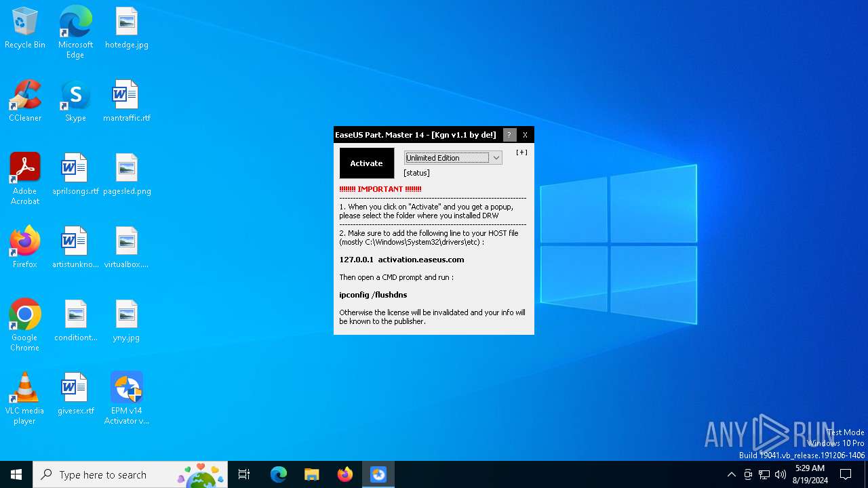
Task: Open the Action Center notifications icon
Action: coord(846,474)
